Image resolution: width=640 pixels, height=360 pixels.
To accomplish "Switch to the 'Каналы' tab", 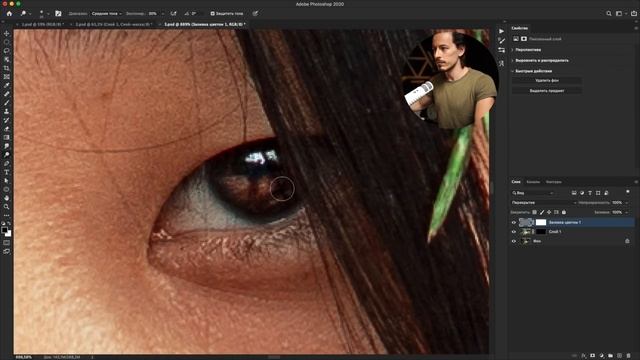I will click(x=533, y=182).
